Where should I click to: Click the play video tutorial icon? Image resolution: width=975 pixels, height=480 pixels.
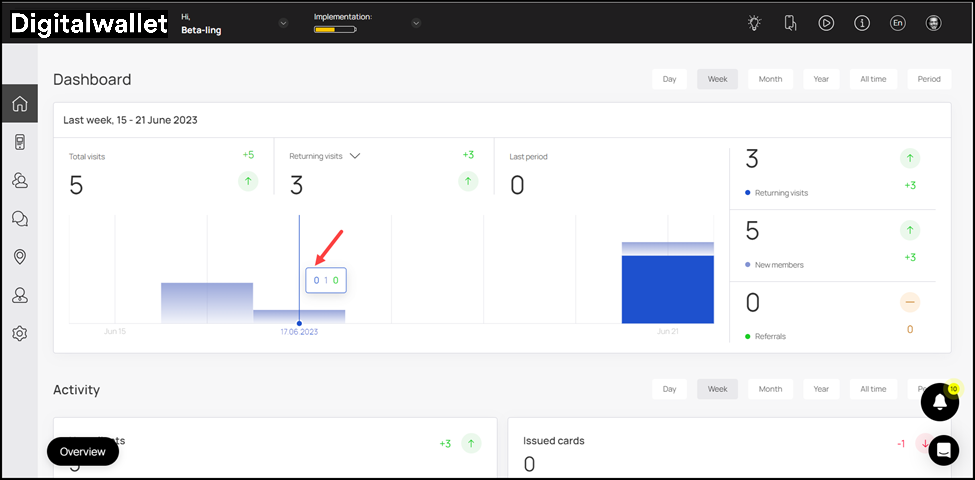pyautogui.click(x=826, y=23)
